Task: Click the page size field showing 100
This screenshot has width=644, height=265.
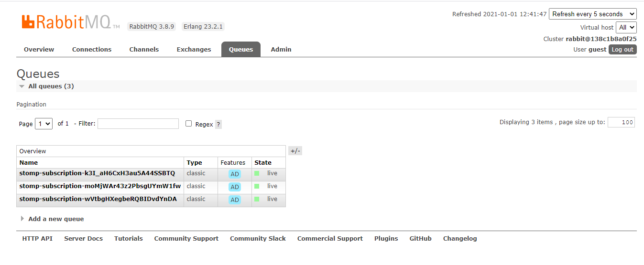Action: point(621,122)
